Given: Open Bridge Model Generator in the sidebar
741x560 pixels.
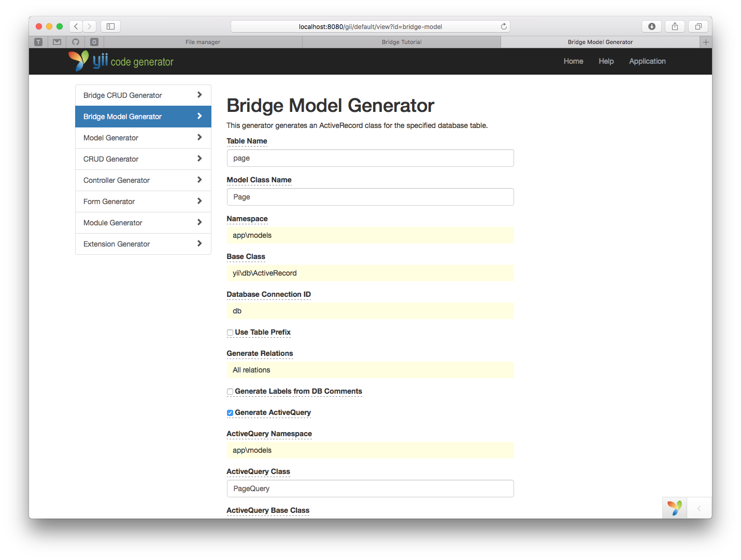Looking at the screenshot, I should tap(143, 117).
